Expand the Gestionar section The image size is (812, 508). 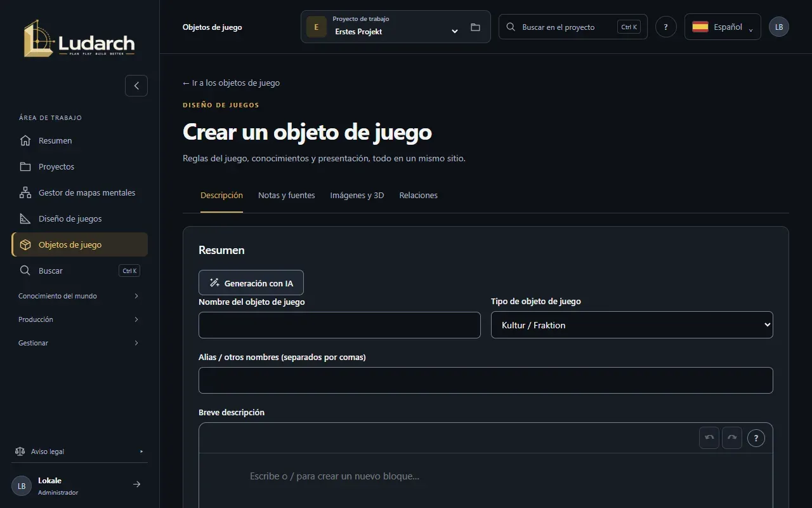[79, 343]
